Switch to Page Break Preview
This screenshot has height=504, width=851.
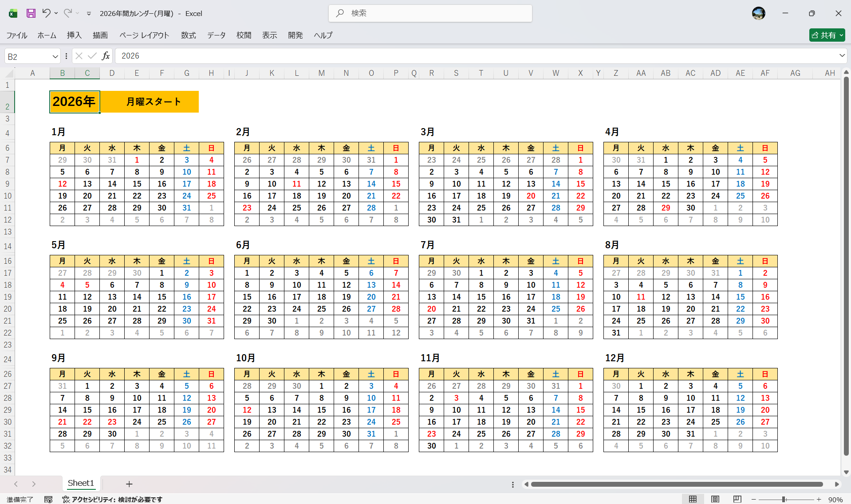point(737,500)
